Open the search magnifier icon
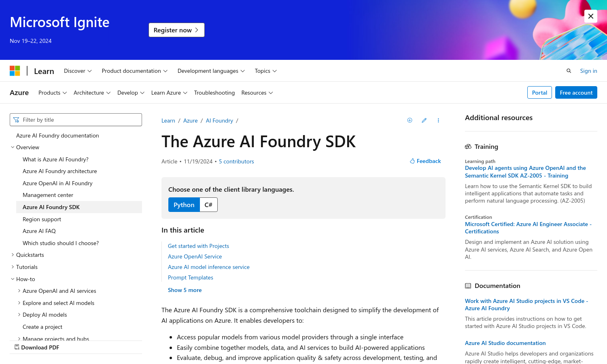 coord(569,71)
